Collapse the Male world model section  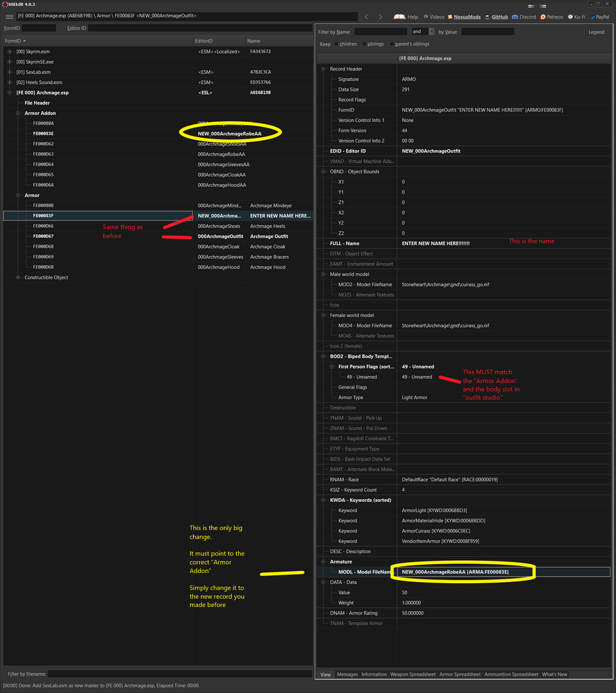[323, 274]
